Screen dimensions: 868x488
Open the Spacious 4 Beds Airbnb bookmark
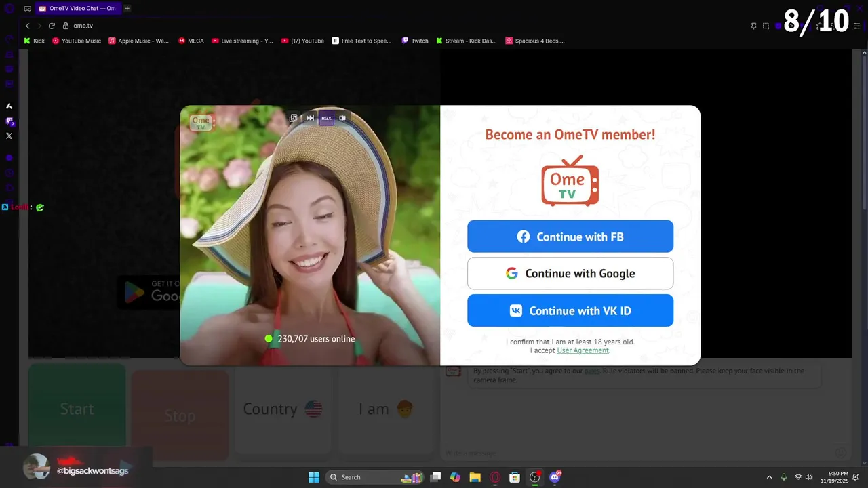(535, 41)
